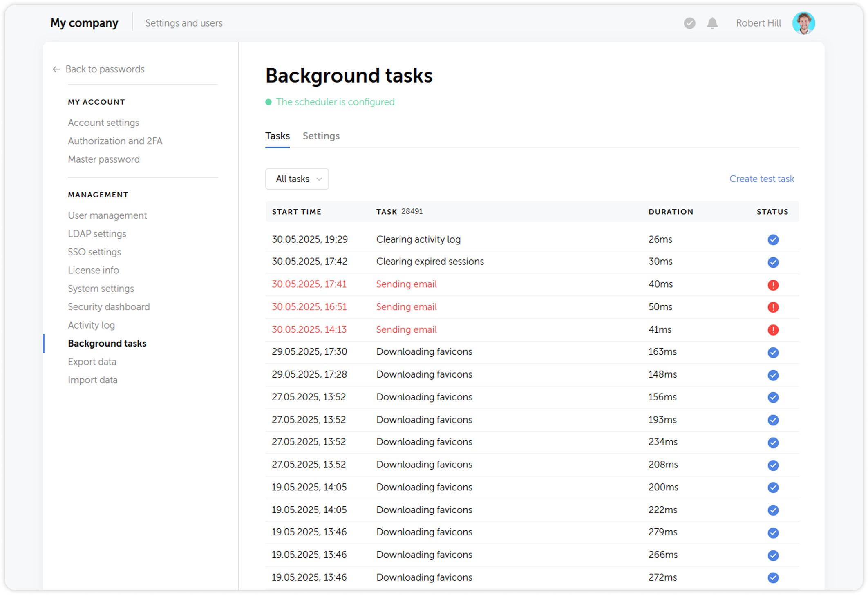Screen dimensions: 868x595
Task: Click error icon for 17:41 Sending email
Action: (x=773, y=285)
